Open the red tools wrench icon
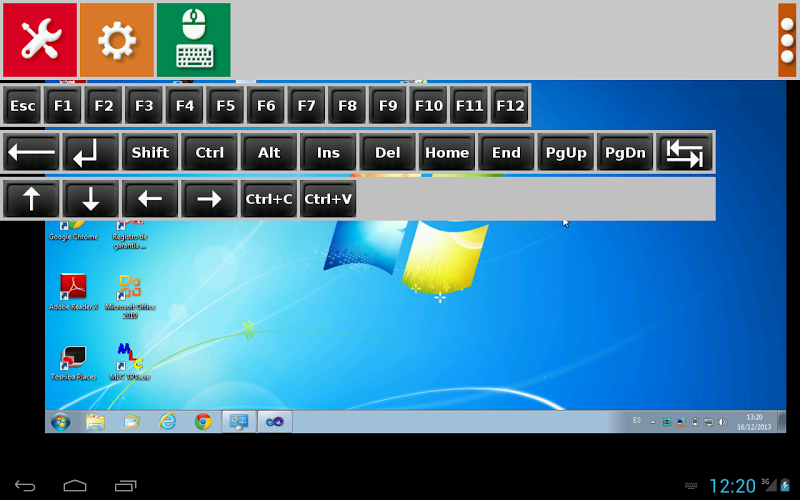The height and width of the screenshot is (500, 800). tap(40, 40)
